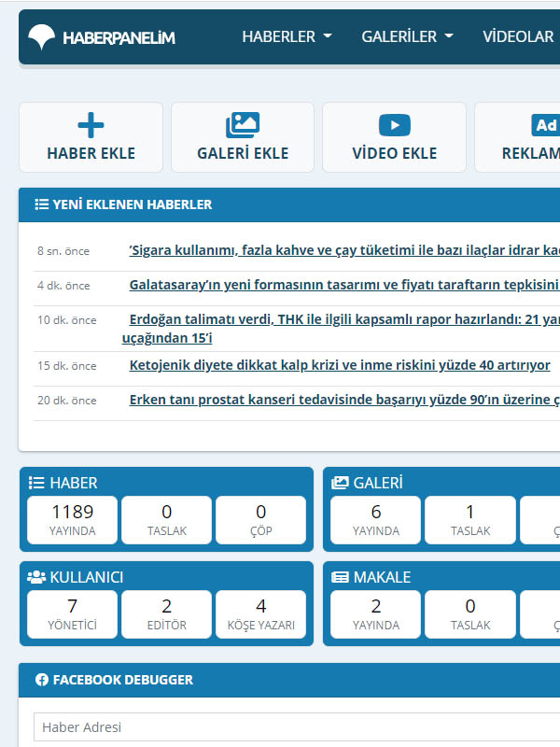560x747 pixels.
Task: Click the users icon beside Kullanıcı
Action: pyautogui.click(x=36, y=577)
